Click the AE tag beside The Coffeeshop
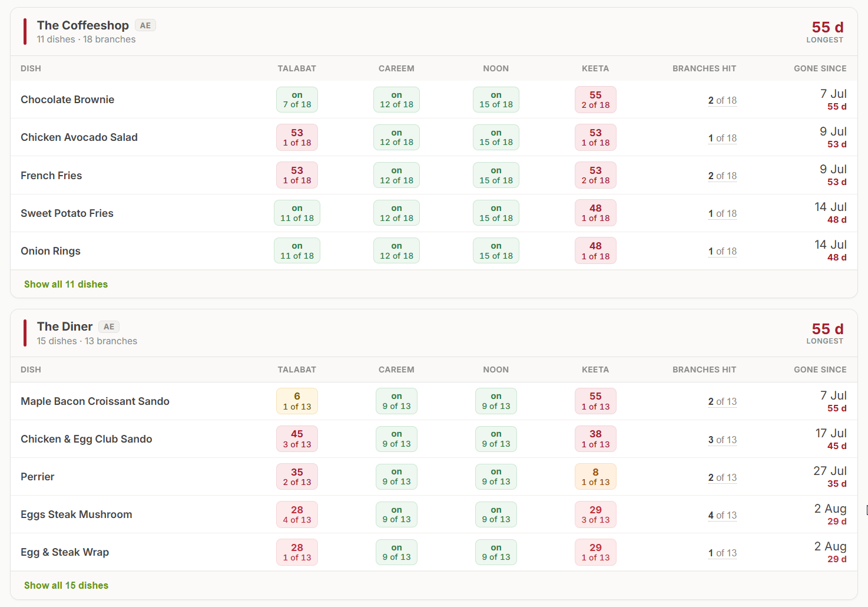This screenshot has height=607, width=868. 145,25
